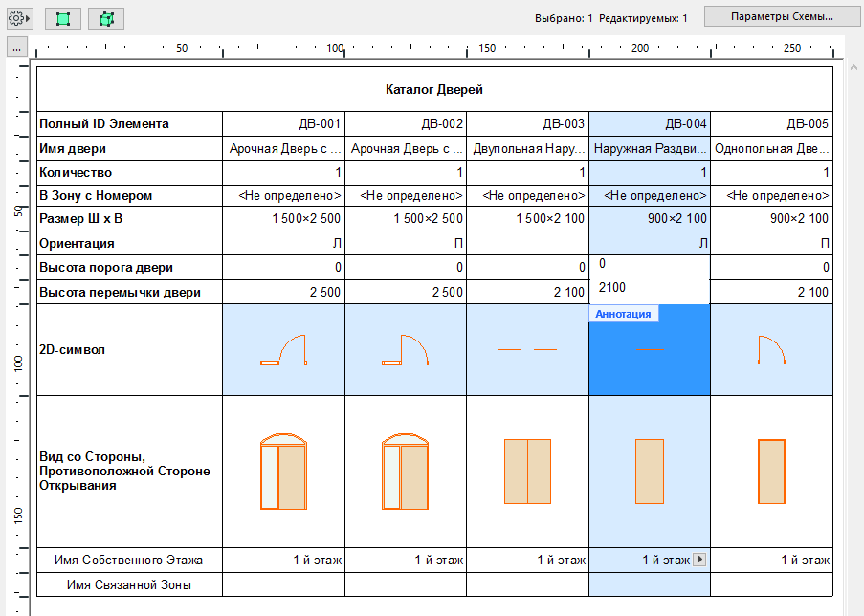Screen dimensions: 864x616
Task: Select the ДВ-004 column header cell
Action: coord(650,123)
